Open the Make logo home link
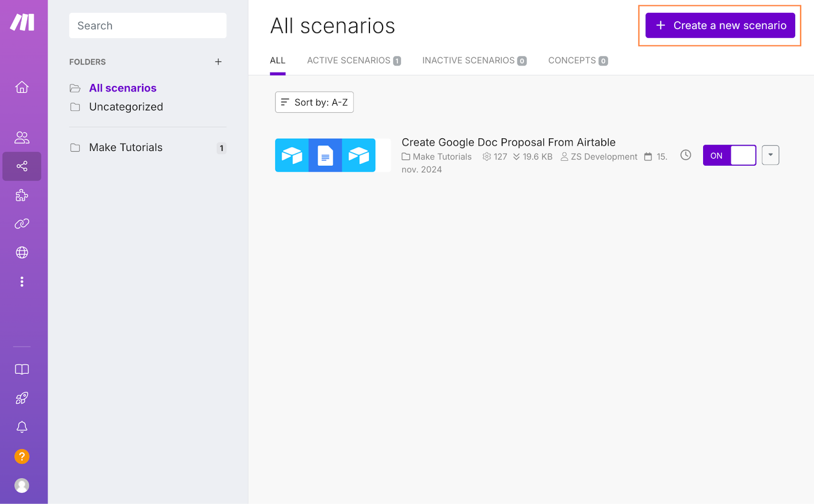Screen dimensions: 814x504 22,22
